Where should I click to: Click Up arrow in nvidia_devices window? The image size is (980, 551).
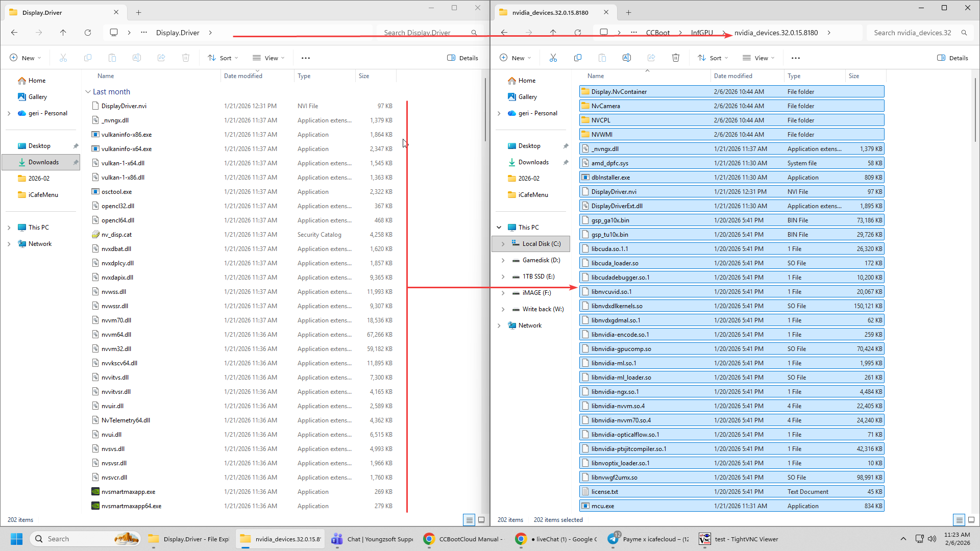tap(553, 33)
